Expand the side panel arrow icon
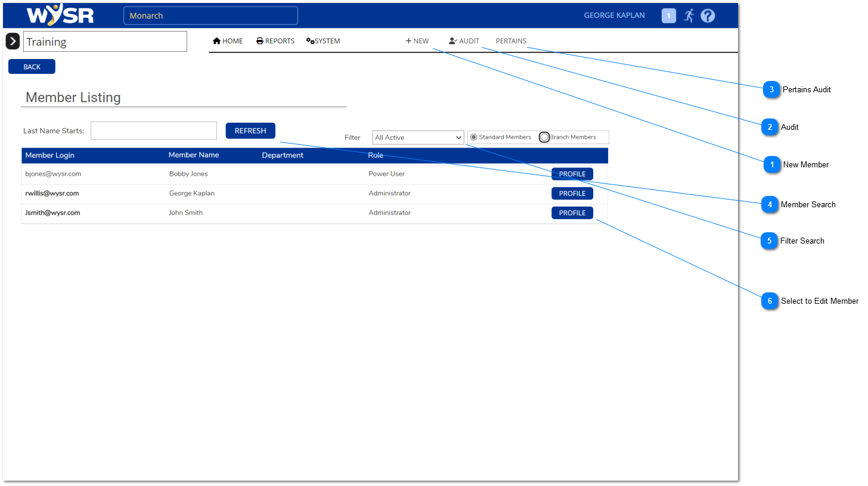The image size is (868, 486). (x=13, y=42)
